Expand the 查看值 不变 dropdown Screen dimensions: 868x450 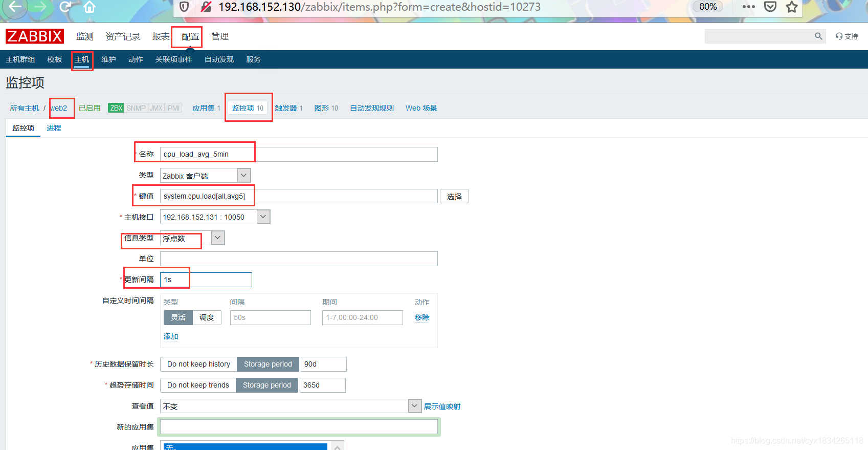pos(291,406)
